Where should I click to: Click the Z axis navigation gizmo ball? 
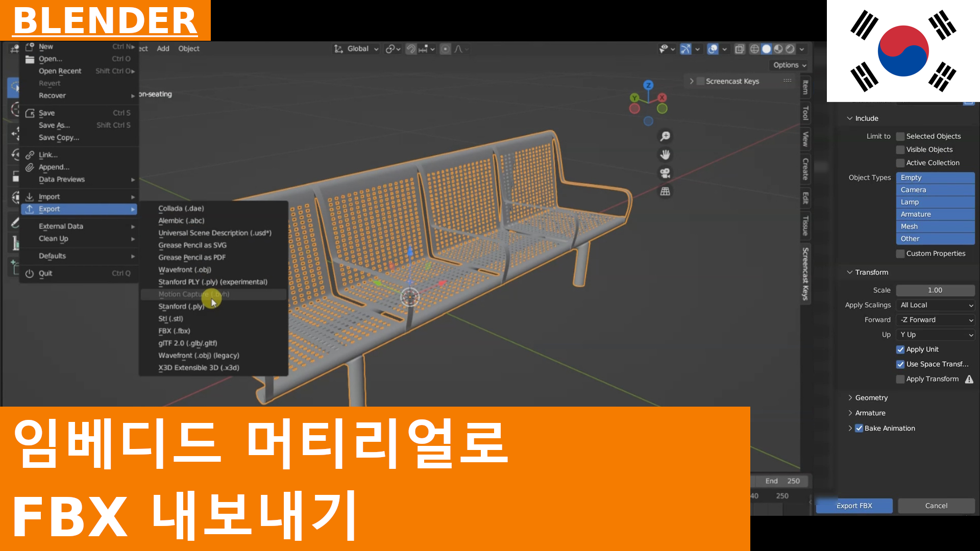pyautogui.click(x=648, y=85)
